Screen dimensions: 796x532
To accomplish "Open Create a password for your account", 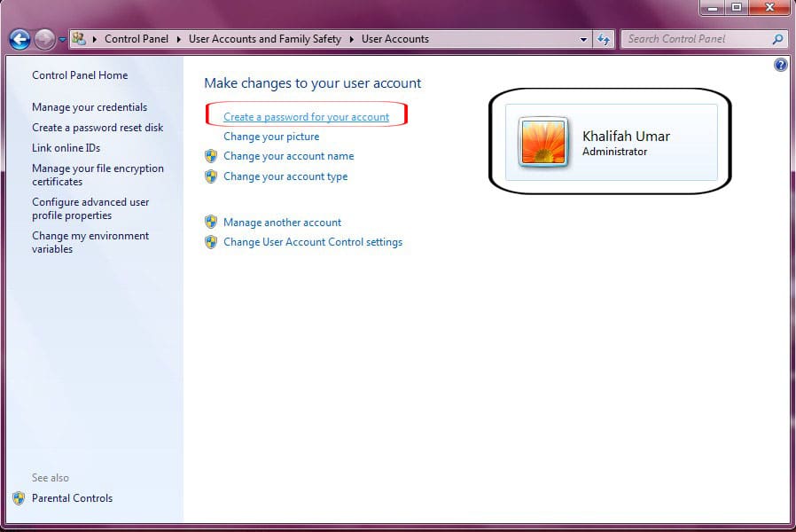I will click(x=306, y=117).
